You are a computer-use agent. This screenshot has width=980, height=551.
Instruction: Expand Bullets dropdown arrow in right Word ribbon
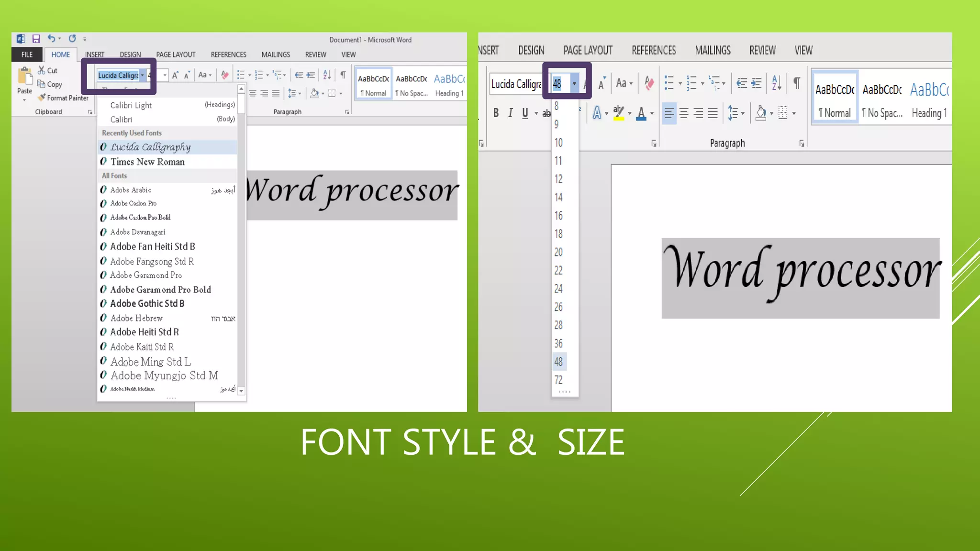679,84
